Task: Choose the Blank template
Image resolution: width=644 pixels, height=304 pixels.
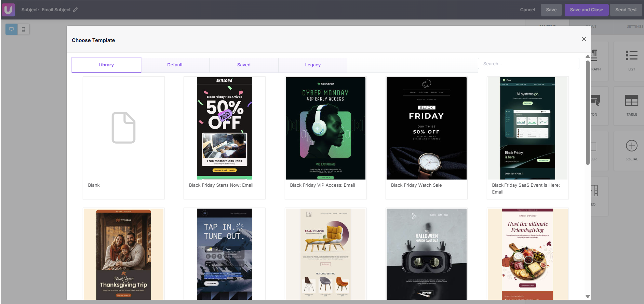Action: coord(124,138)
